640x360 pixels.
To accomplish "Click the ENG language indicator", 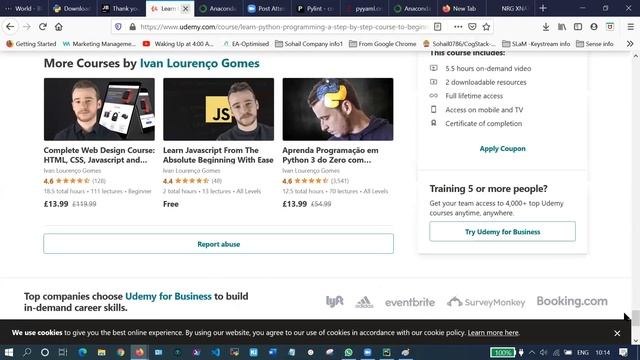I will coord(583,353).
